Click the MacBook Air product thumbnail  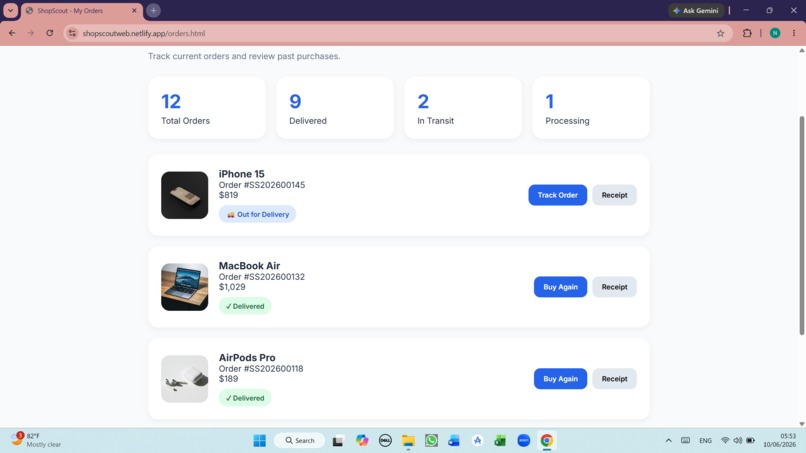(x=185, y=287)
